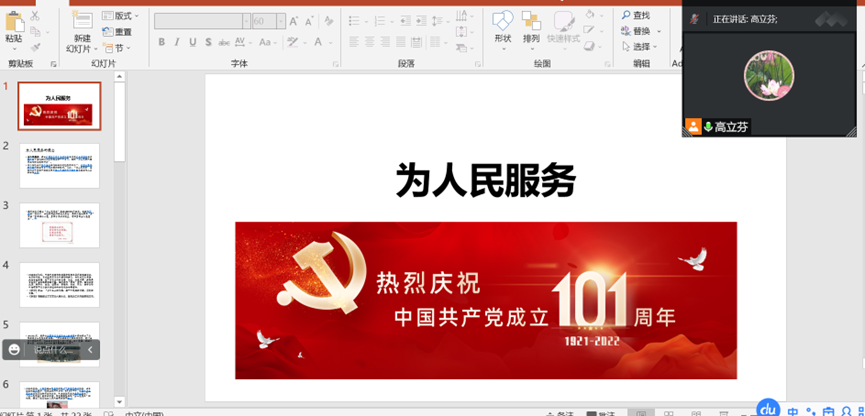Click the Cut scissors icon
The height and width of the screenshot is (416, 865).
[36, 16]
